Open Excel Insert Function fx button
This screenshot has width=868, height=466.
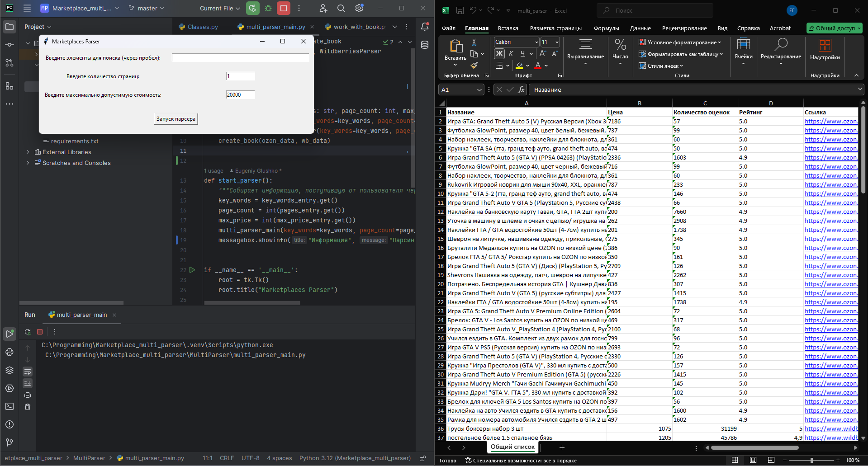[x=521, y=89]
